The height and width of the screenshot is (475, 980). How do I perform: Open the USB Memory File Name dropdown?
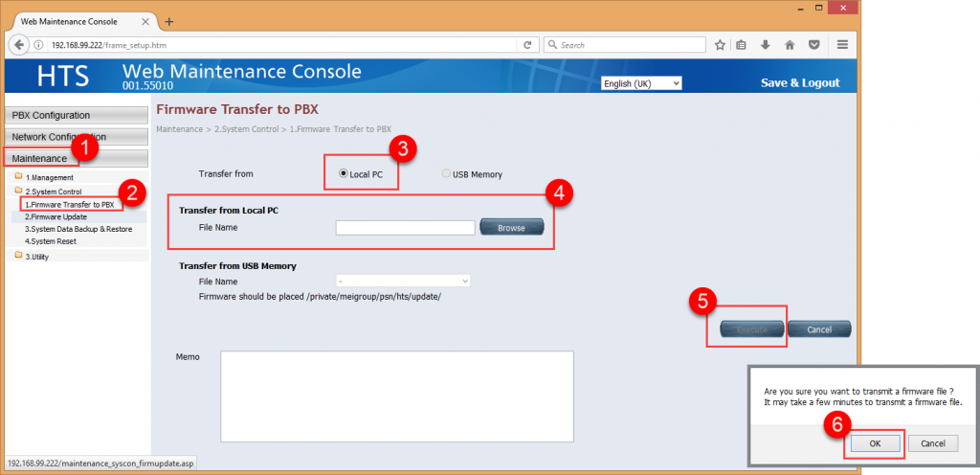(x=403, y=282)
